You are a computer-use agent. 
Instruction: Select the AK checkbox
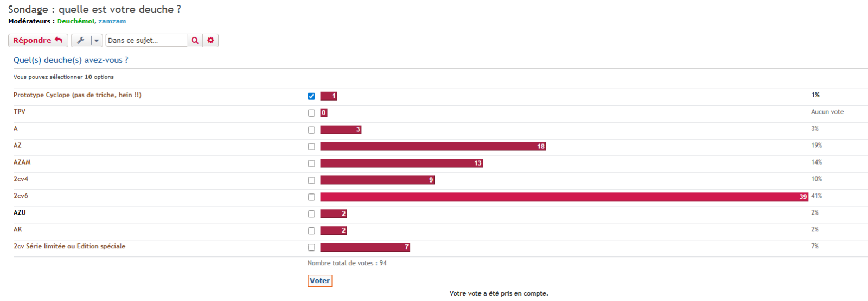[x=311, y=231]
